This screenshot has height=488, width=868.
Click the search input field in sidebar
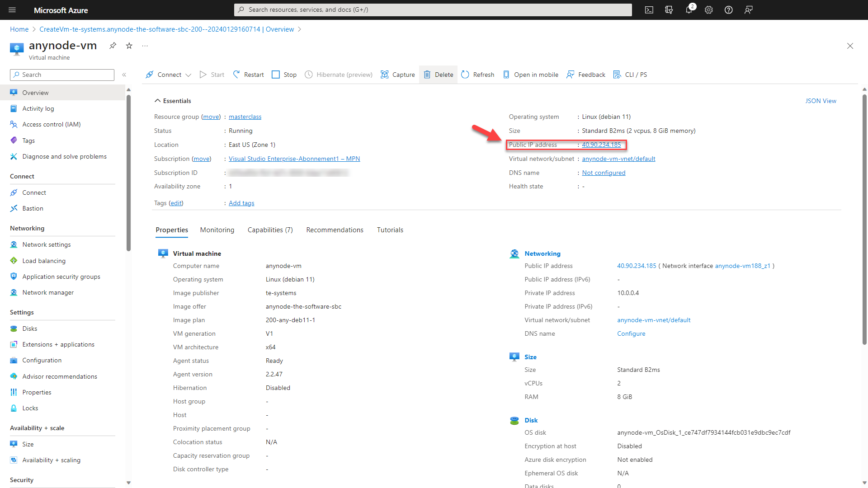61,75
